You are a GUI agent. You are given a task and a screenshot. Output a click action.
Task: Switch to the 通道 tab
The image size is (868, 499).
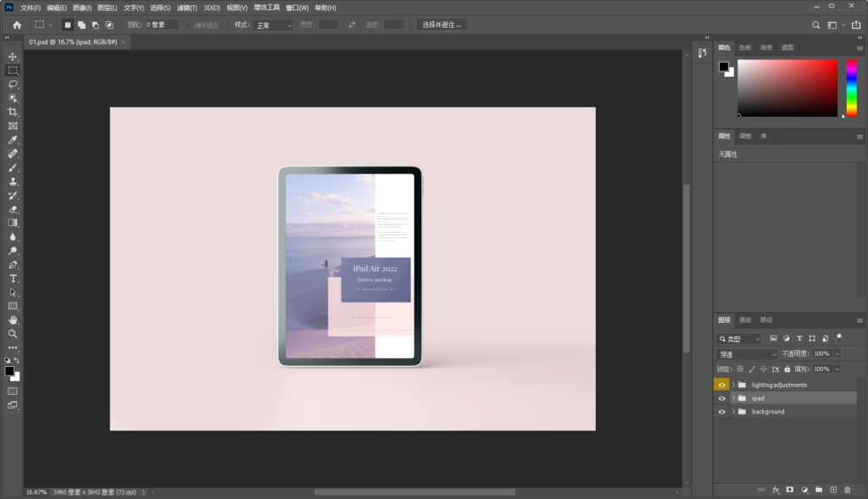coord(745,319)
